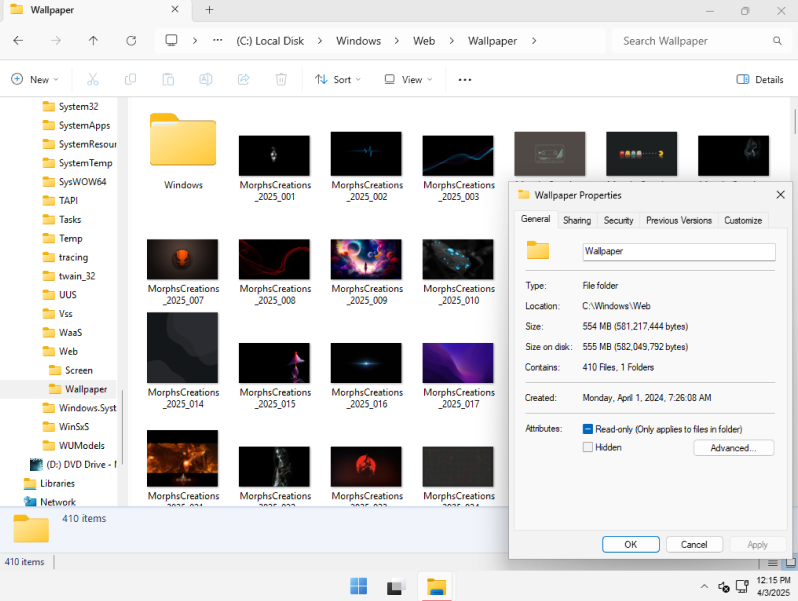Switch to the Security tab
Image resolution: width=798 pixels, height=601 pixels.
tap(618, 220)
